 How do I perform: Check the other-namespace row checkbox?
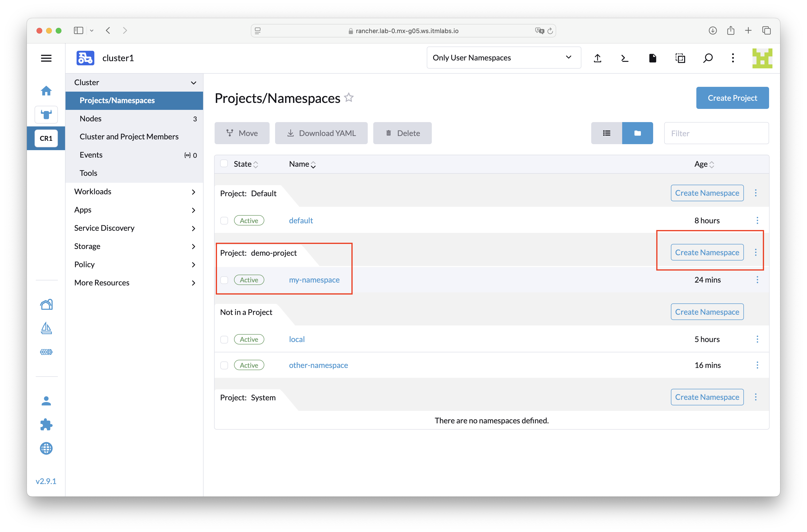[x=224, y=365]
